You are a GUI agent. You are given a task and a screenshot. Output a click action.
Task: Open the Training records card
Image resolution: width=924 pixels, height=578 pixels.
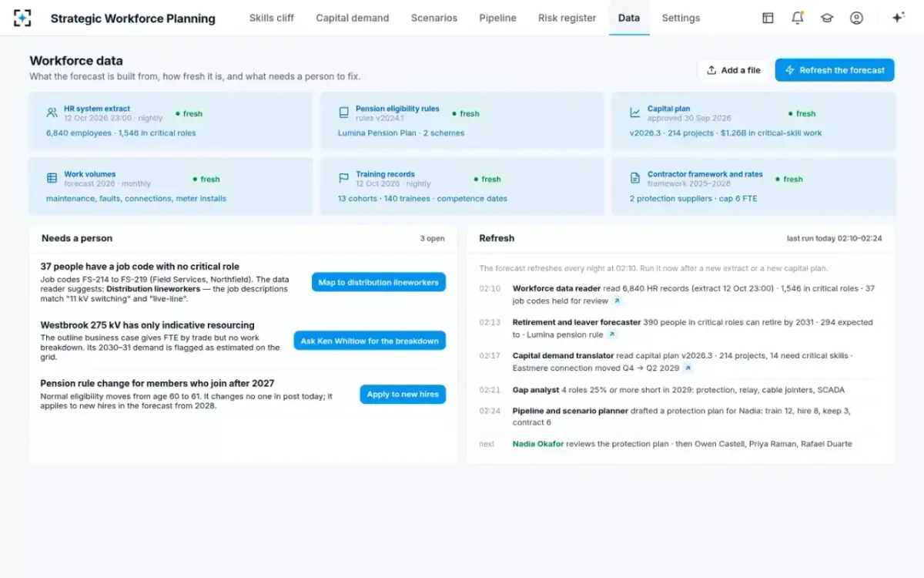[x=462, y=187]
